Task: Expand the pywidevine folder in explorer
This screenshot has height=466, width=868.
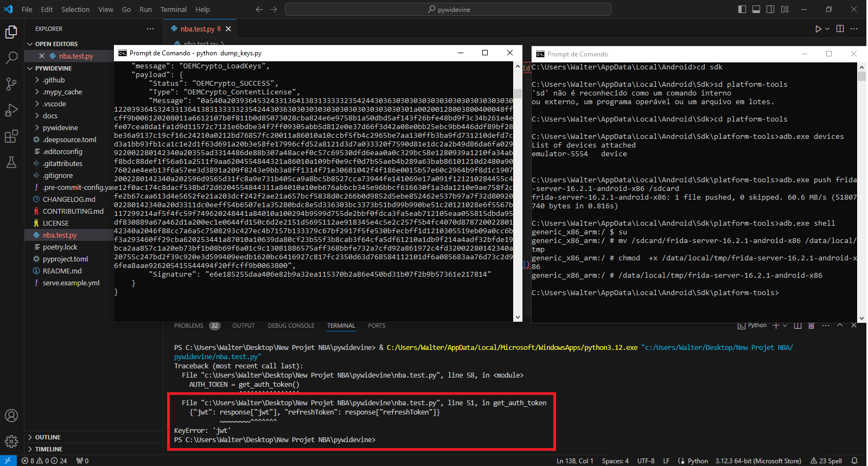Action: 60,127
